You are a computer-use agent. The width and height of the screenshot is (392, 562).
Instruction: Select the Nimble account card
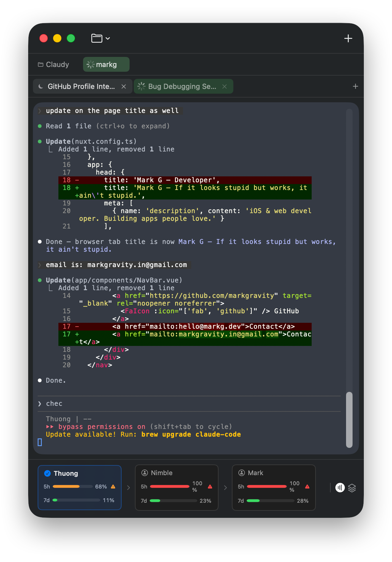176,487
